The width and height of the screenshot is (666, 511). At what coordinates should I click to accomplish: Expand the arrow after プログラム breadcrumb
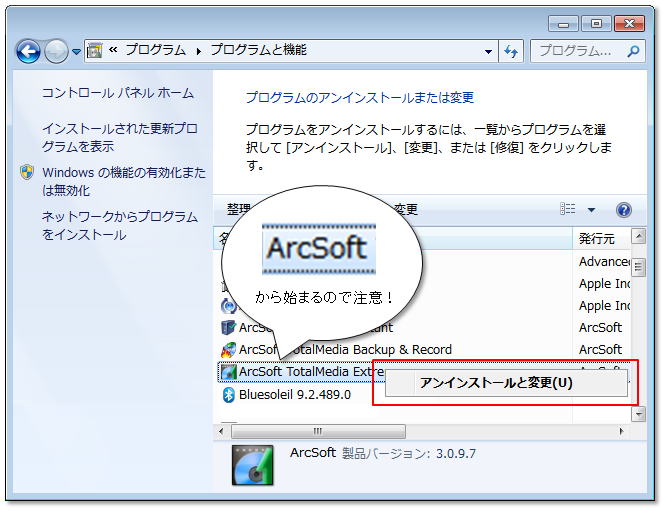pyautogui.click(x=198, y=52)
